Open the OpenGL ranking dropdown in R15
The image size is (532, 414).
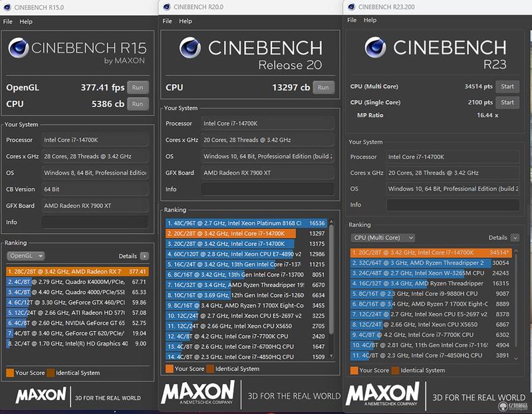26,256
